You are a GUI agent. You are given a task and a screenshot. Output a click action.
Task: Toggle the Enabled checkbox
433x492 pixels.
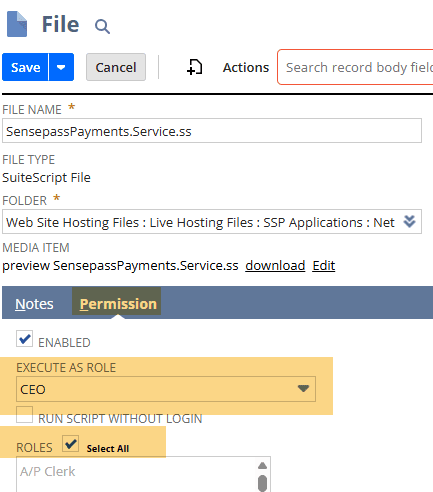[x=24, y=339]
